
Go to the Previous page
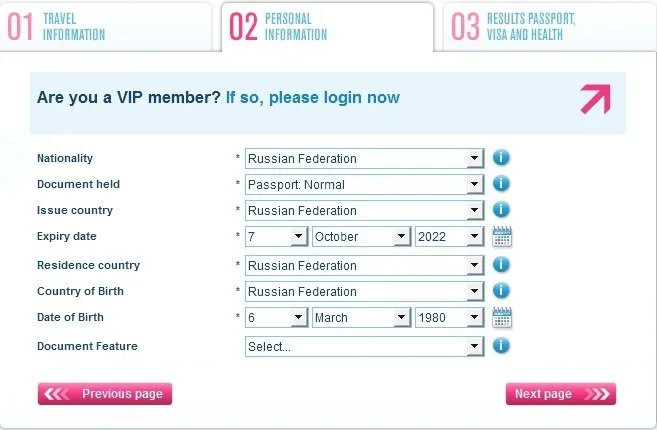(105, 394)
